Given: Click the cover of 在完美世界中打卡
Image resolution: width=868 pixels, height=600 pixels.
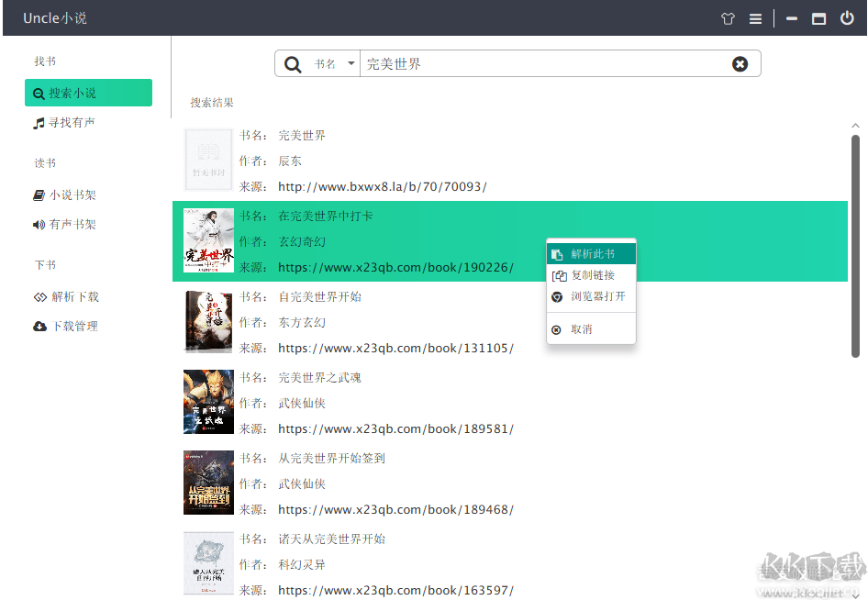Looking at the screenshot, I should (208, 240).
